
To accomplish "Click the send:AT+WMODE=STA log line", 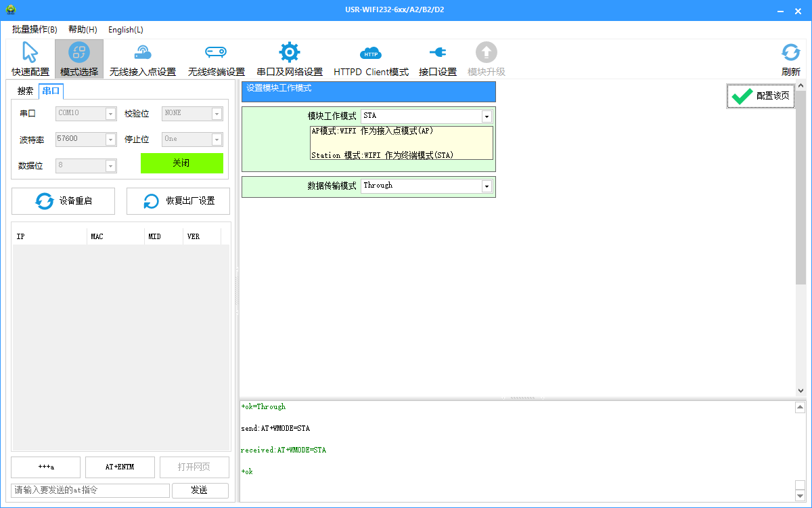I will pos(275,429).
